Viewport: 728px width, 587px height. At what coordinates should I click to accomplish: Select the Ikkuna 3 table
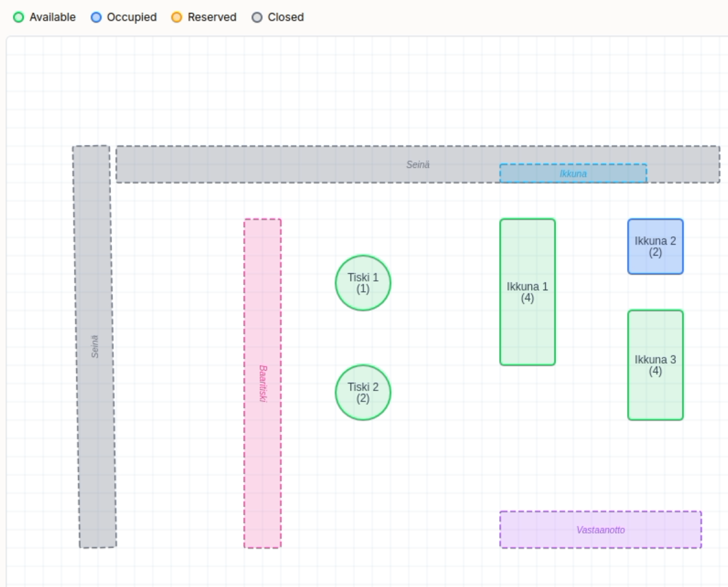(x=655, y=365)
